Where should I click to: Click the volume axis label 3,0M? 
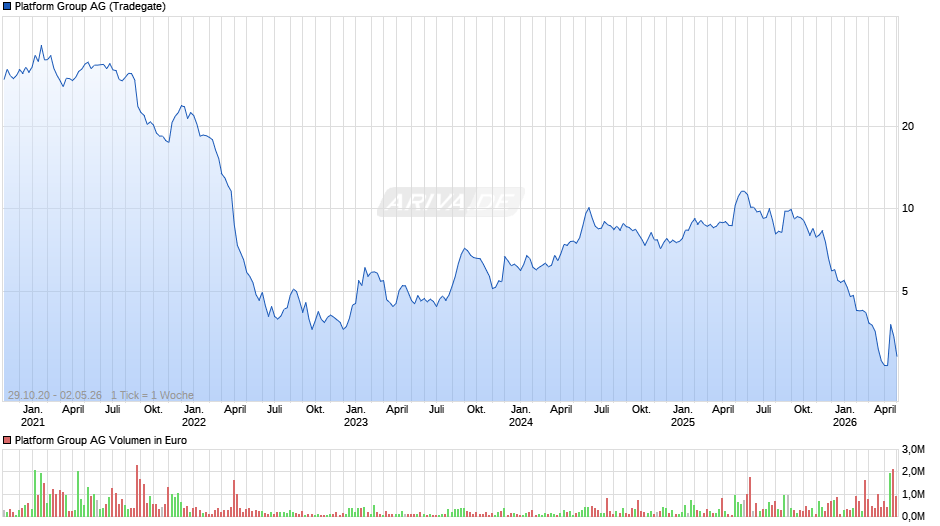pos(913,449)
